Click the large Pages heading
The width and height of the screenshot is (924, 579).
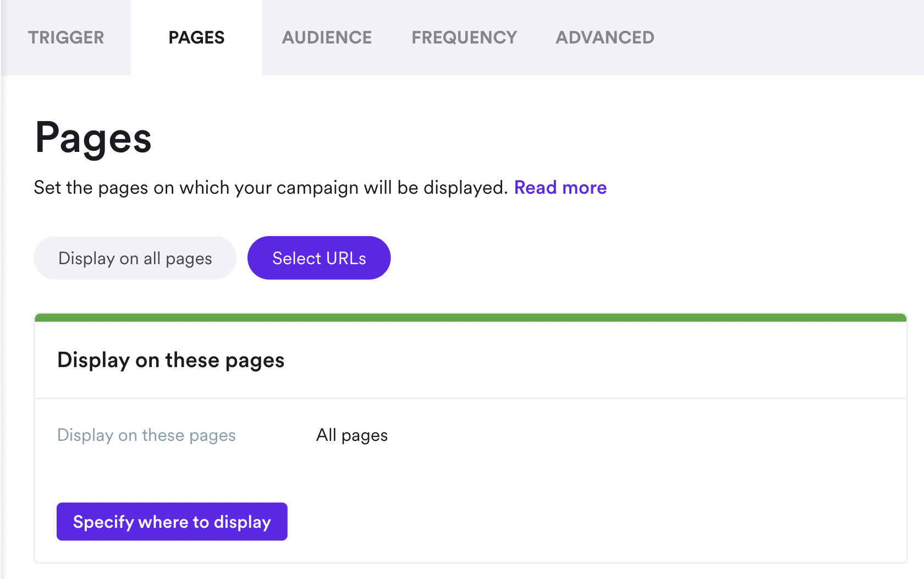93,138
